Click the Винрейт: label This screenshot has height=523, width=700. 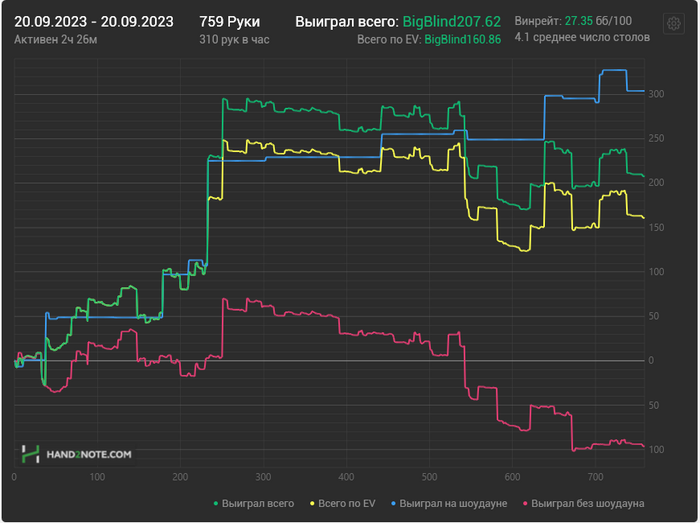[x=538, y=21]
